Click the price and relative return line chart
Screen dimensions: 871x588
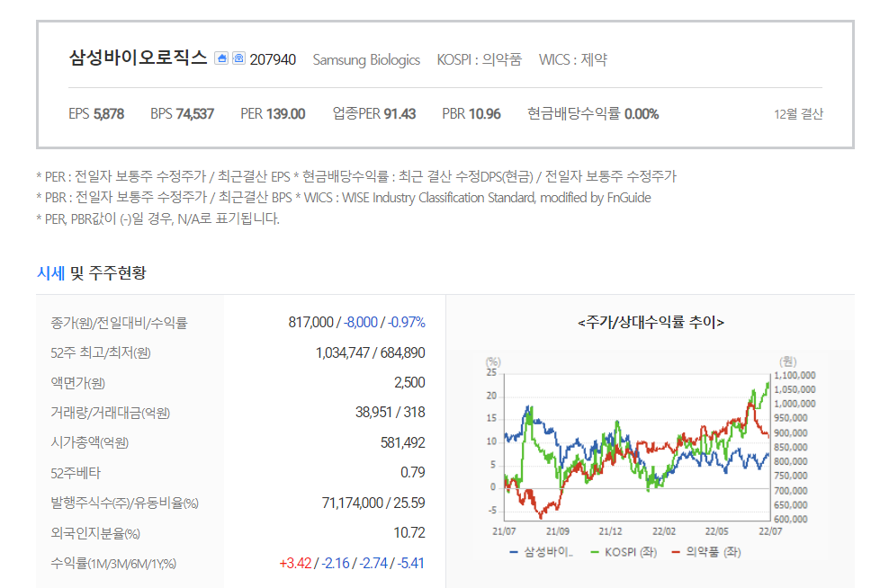point(651,448)
